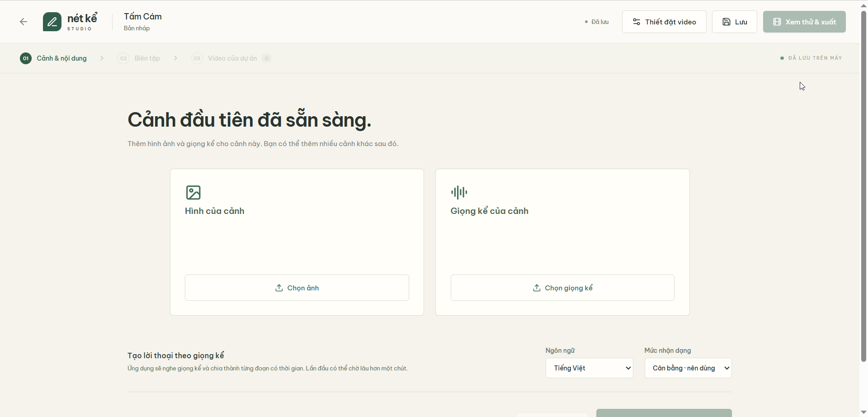Click the Giọng kể của cảnh heading
This screenshot has width=868, height=417.
point(490,211)
